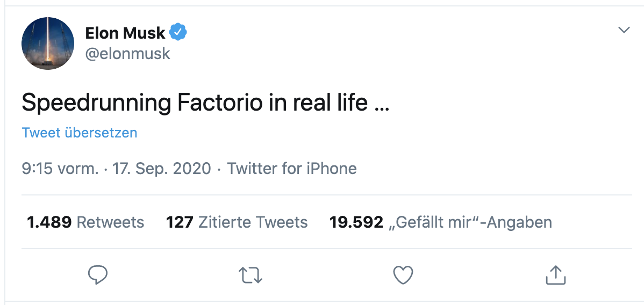Open the @elonmusk handle link
The height and width of the screenshot is (305, 644).
[128, 54]
